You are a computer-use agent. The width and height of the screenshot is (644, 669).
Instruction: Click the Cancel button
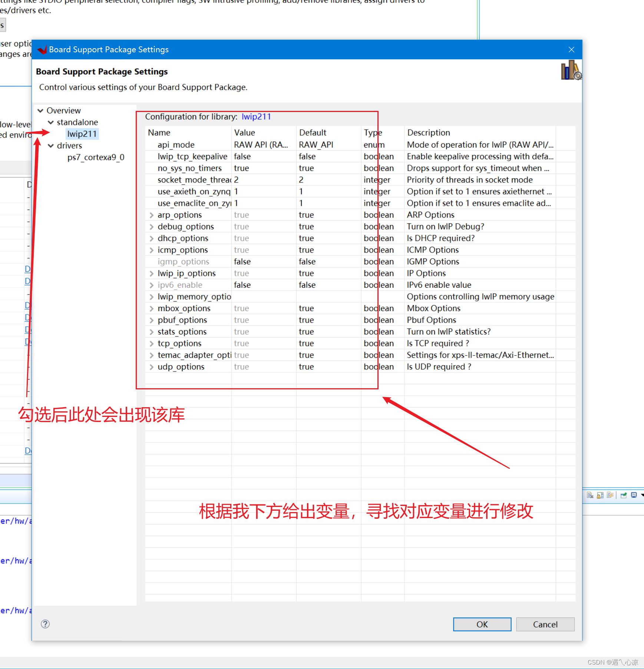pos(545,624)
